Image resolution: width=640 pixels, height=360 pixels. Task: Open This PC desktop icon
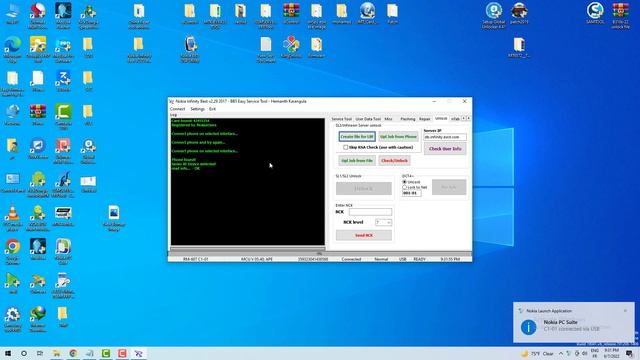pos(12,14)
